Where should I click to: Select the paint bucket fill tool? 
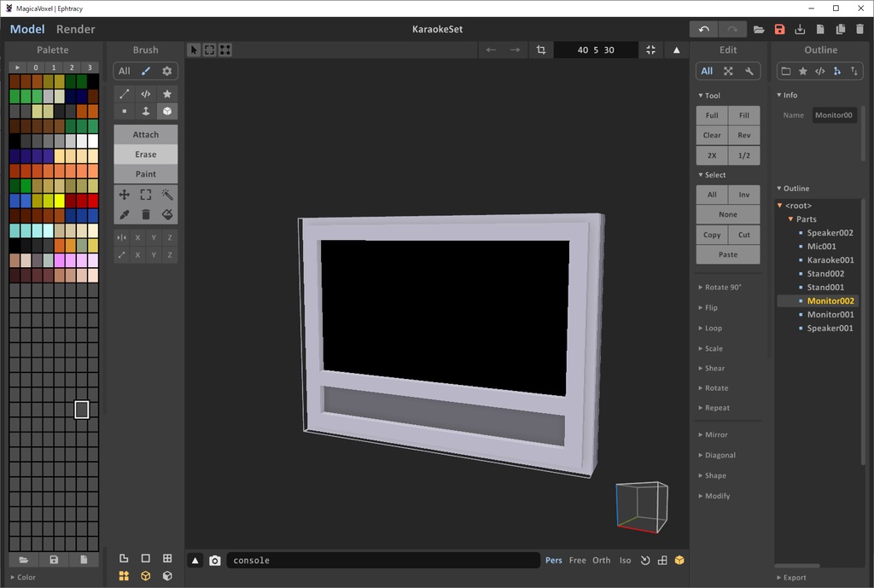166,214
